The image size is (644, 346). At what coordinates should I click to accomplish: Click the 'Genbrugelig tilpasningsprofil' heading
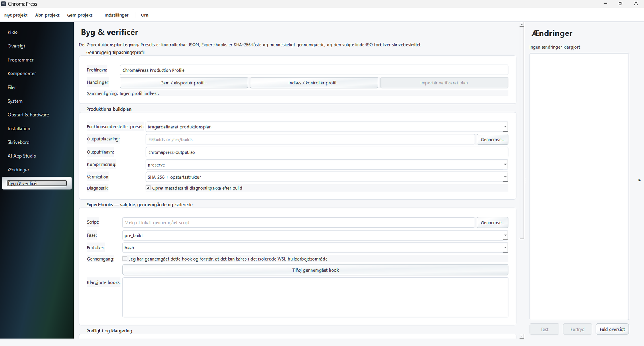(116, 52)
